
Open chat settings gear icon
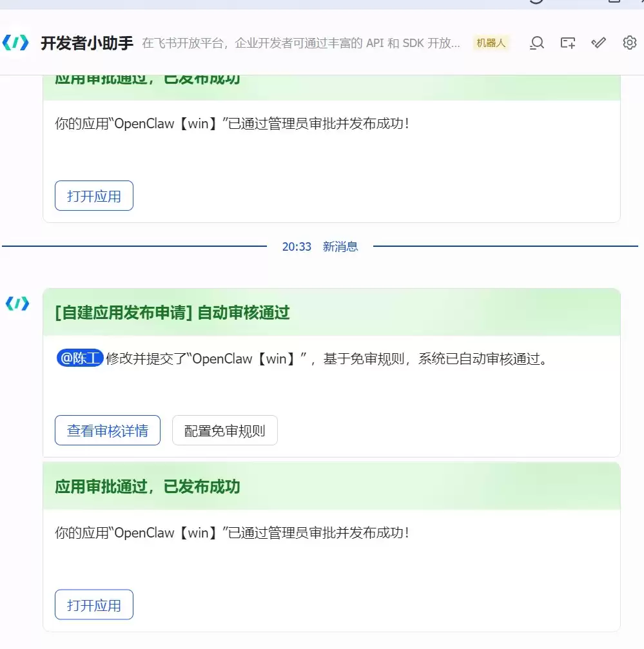pos(630,43)
